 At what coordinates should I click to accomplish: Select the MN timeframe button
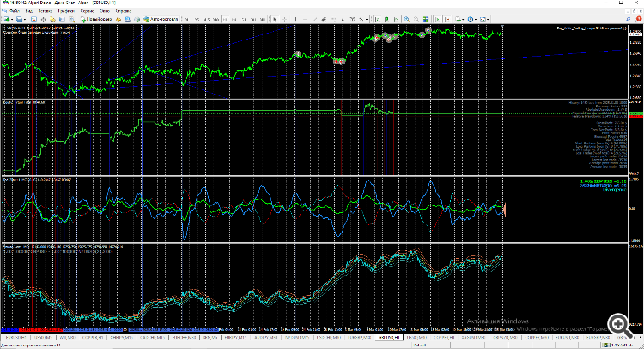click(263, 19)
